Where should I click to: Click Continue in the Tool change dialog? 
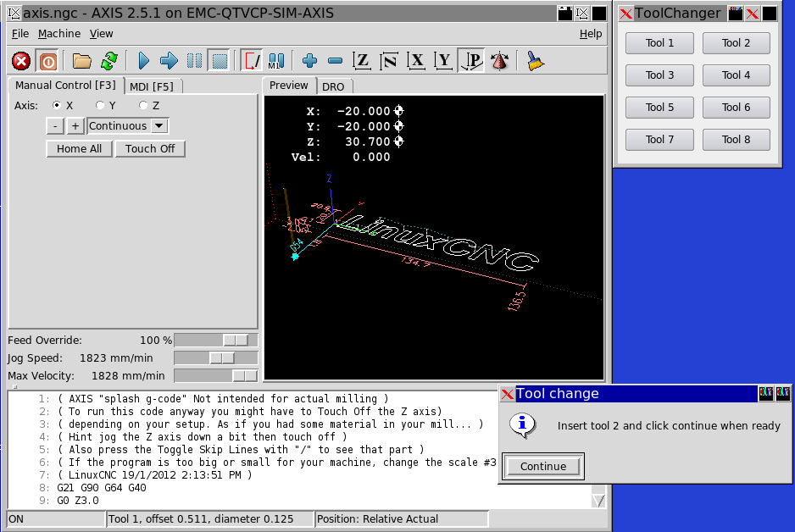543,466
